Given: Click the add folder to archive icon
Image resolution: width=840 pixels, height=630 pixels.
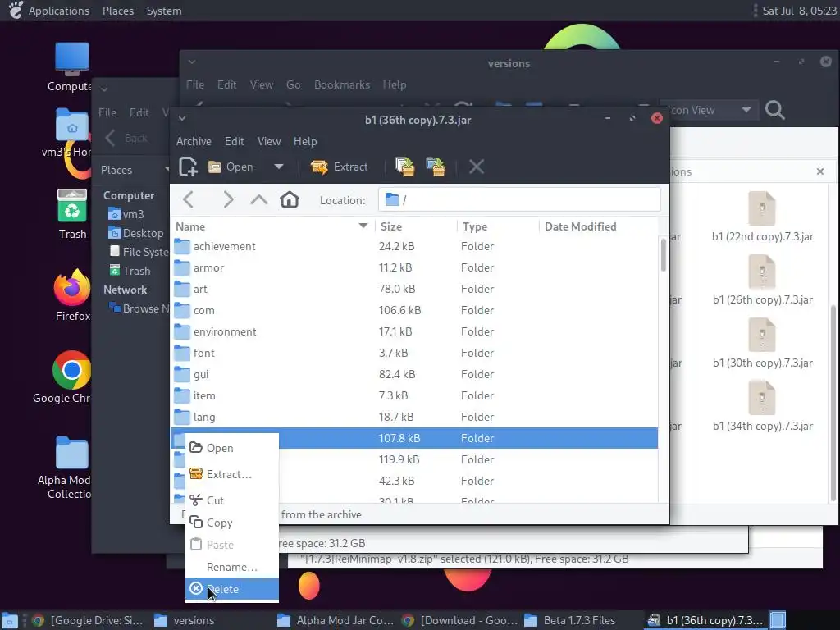Looking at the screenshot, I should [x=436, y=167].
